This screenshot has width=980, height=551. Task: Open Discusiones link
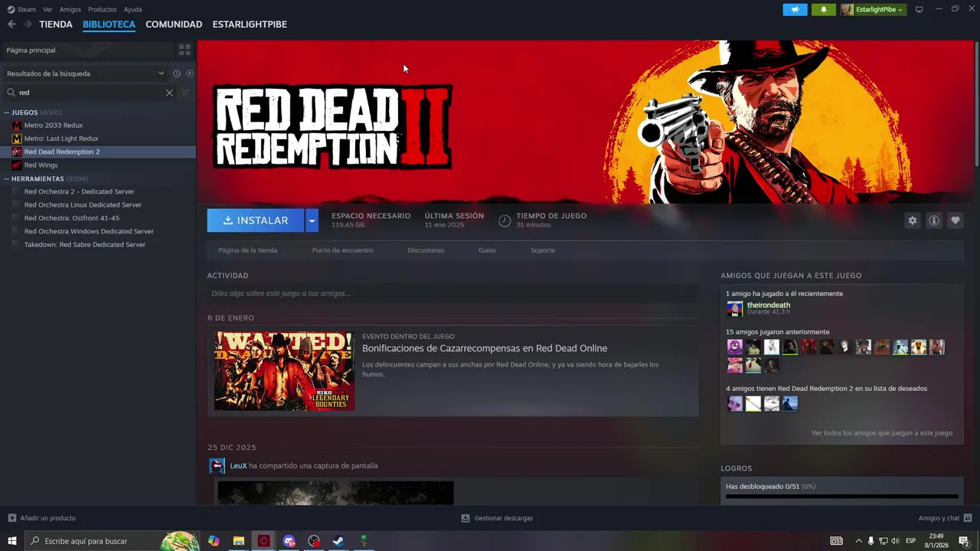(x=426, y=250)
